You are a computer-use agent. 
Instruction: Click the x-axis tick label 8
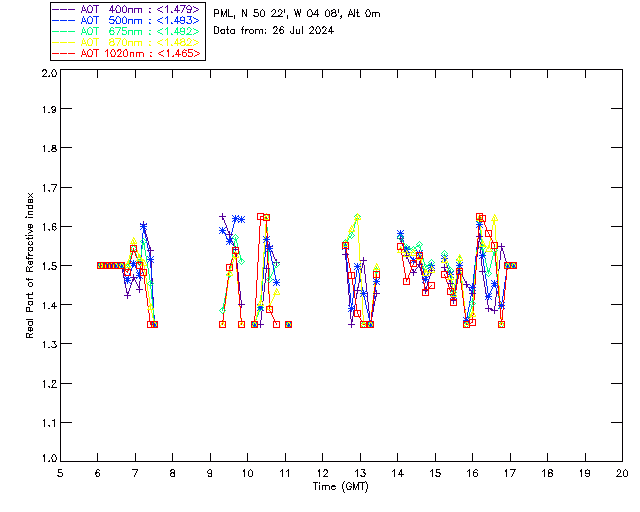(x=173, y=473)
